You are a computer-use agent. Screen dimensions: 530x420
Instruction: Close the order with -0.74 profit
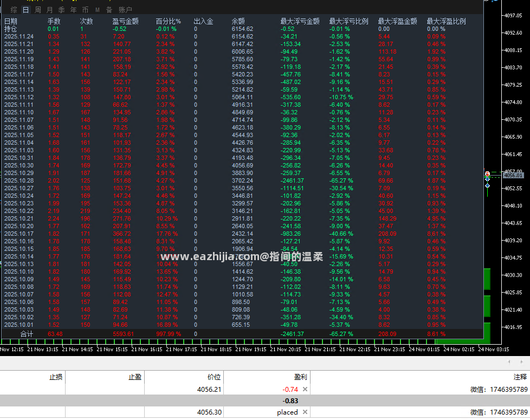click(305, 389)
